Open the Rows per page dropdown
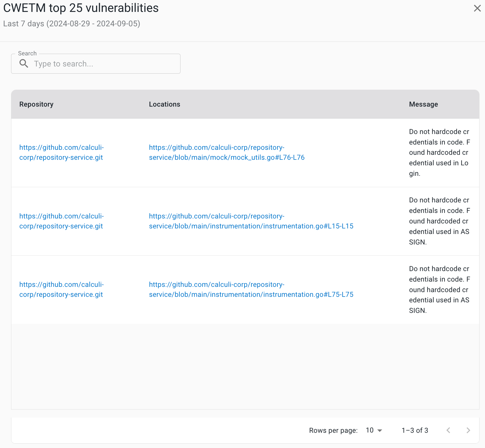The height and width of the screenshot is (448, 485). point(373,430)
